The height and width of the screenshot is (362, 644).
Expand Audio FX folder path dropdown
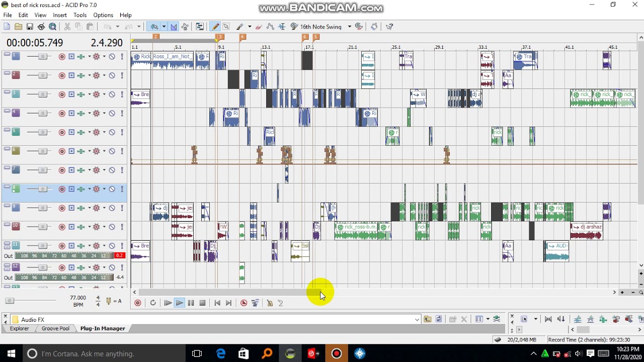click(417, 319)
